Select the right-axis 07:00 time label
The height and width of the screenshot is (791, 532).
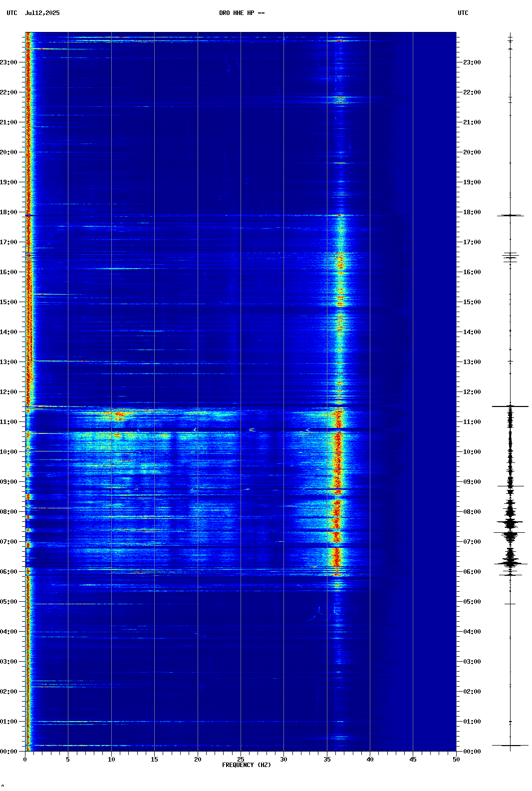pyautogui.click(x=472, y=542)
